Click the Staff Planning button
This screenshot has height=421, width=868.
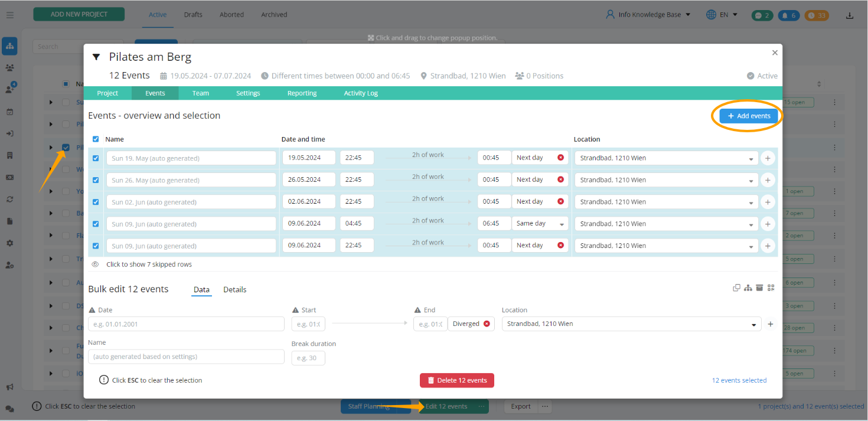(369, 406)
